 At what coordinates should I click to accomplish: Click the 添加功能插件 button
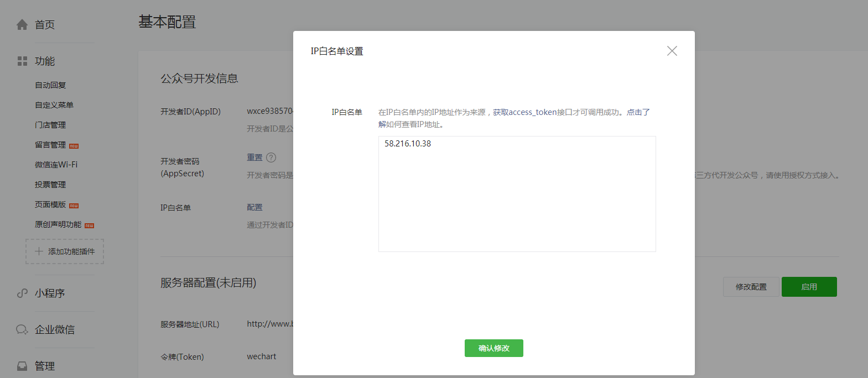pos(65,251)
